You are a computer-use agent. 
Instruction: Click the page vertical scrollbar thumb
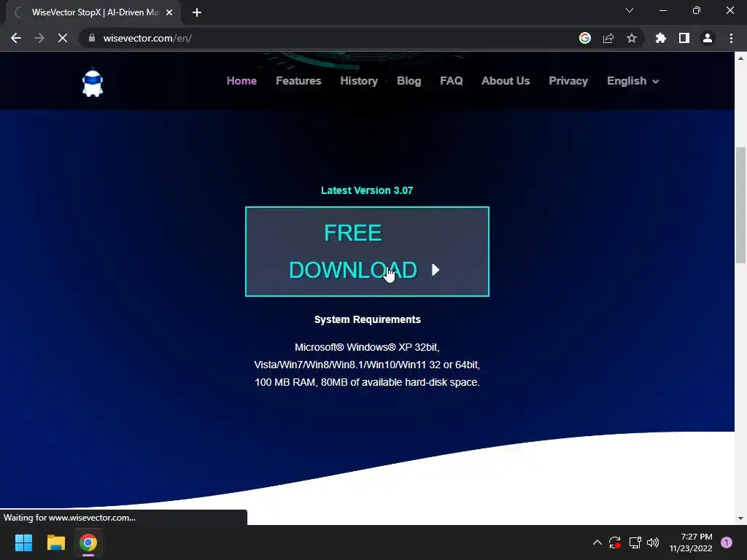[740, 205]
